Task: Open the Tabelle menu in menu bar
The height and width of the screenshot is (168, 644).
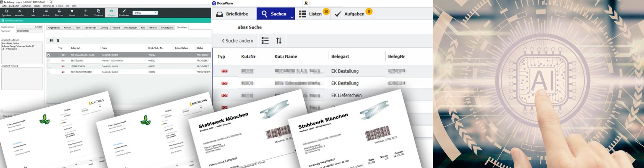Action: (x=37, y=6)
